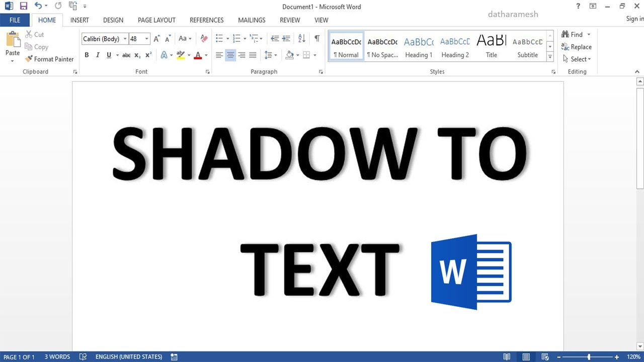Screen dimensions: 644x362
Task: Center align the text
Action: pos(230,55)
